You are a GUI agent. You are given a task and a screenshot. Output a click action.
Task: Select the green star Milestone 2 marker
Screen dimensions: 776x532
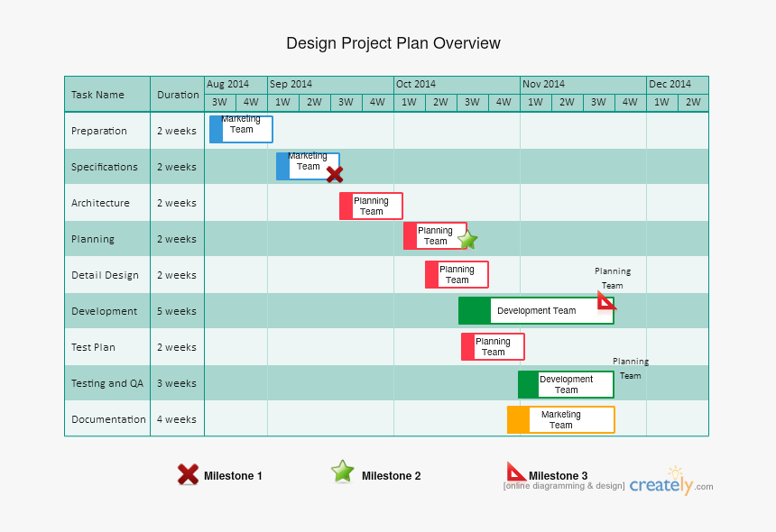tap(467, 239)
